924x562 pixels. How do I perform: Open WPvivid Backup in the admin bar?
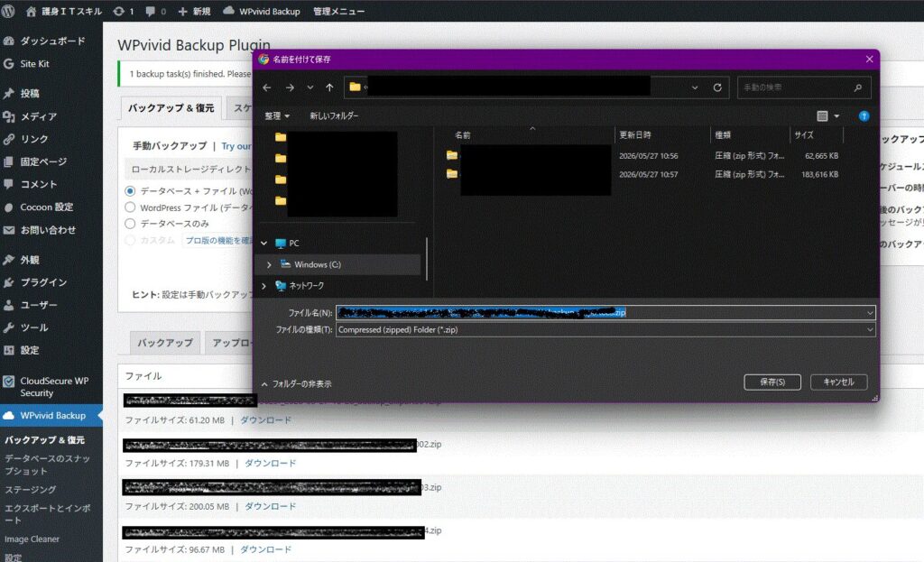261,11
